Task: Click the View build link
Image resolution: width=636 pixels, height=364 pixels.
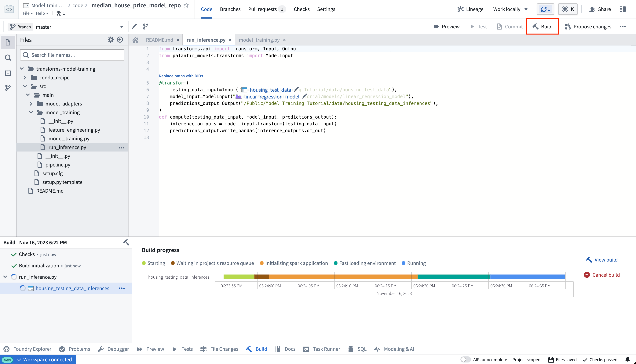Action: (x=602, y=260)
